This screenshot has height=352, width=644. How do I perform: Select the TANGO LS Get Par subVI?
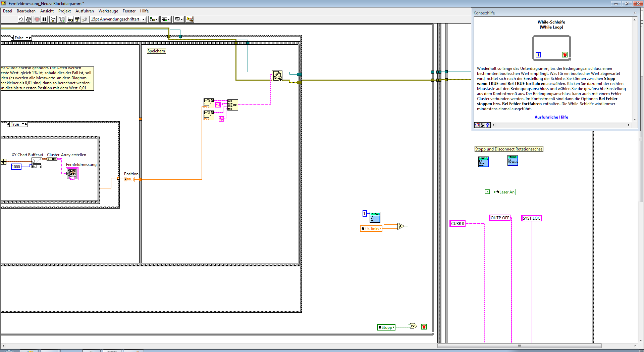point(375,217)
